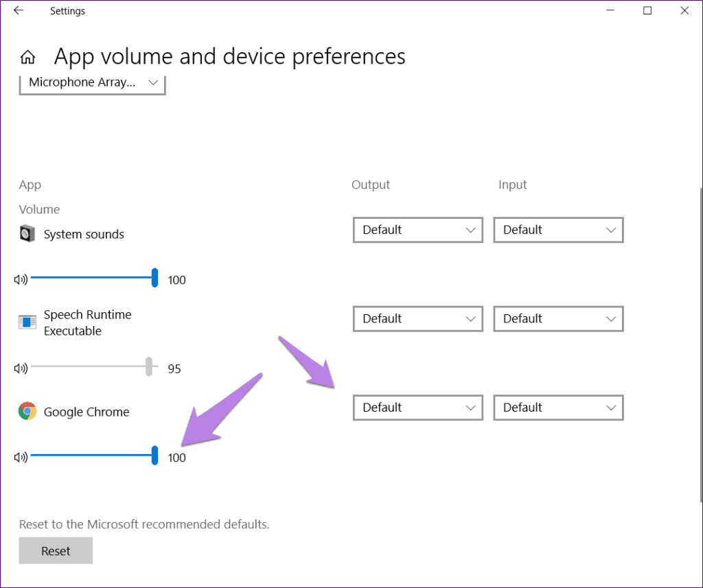This screenshot has height=588, width=703.
Task: Click the Speech Runtime Executable icon
Action: tap(27, 321)
